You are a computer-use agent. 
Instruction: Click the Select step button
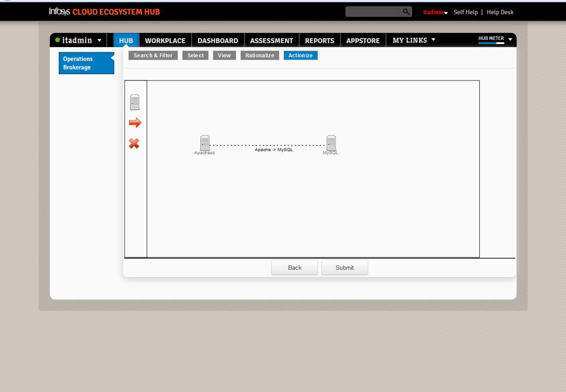[196, 55]
